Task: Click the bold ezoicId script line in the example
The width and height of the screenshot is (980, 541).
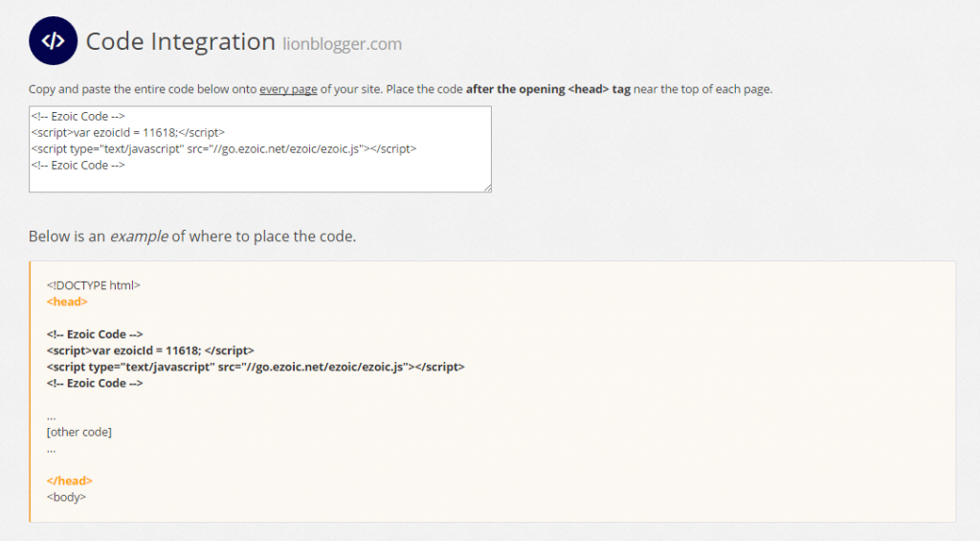Action: (150, 350)
